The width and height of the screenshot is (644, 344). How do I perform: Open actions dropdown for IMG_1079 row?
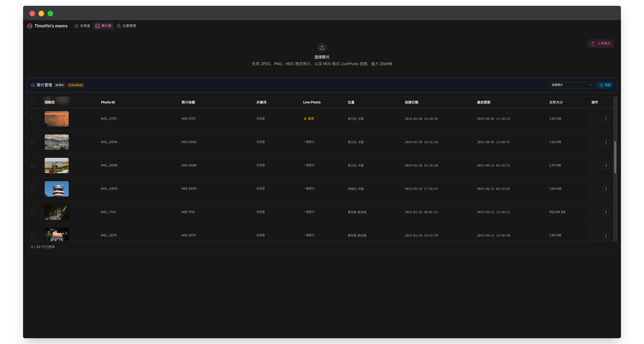[606, 235]
